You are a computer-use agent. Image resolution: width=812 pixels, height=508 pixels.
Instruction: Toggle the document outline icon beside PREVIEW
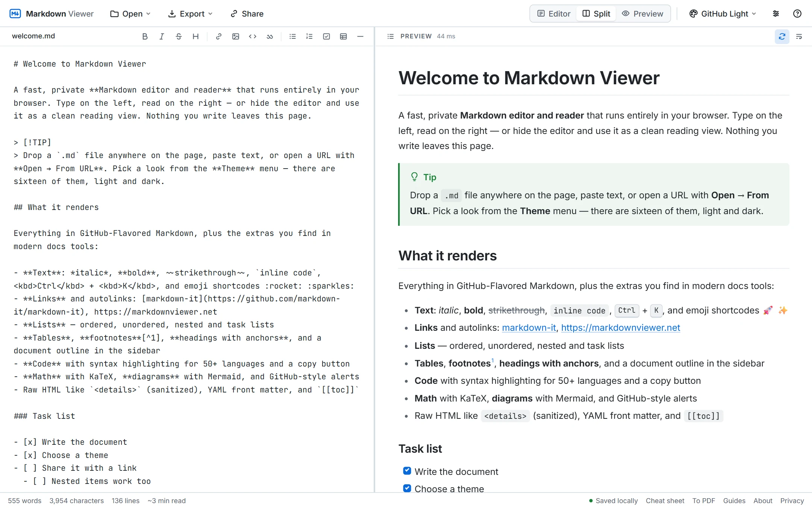tap(391, 37)
